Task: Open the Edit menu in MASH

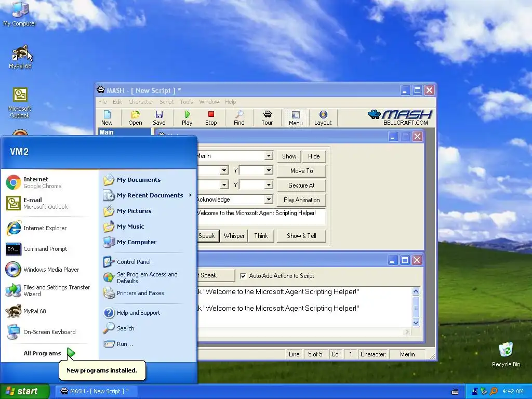Action: click(117, 102)
